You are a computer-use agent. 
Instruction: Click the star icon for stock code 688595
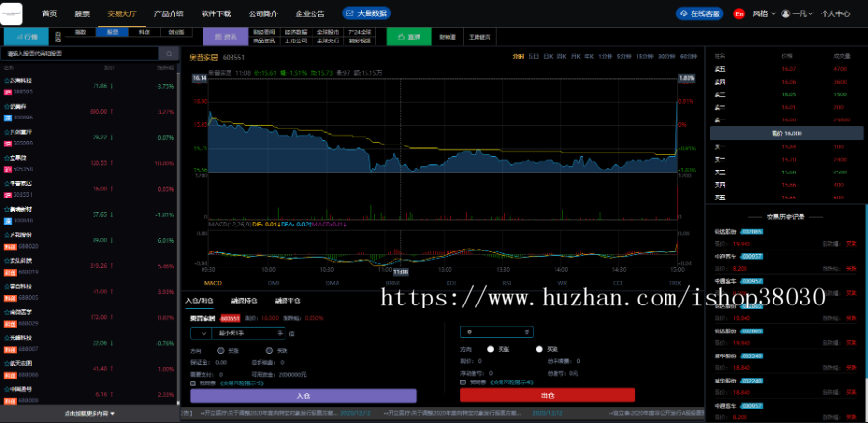pyautogui.click(x=7, y=80)
